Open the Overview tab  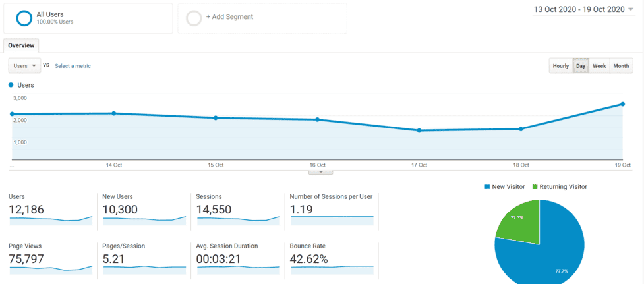click(21, 46)
